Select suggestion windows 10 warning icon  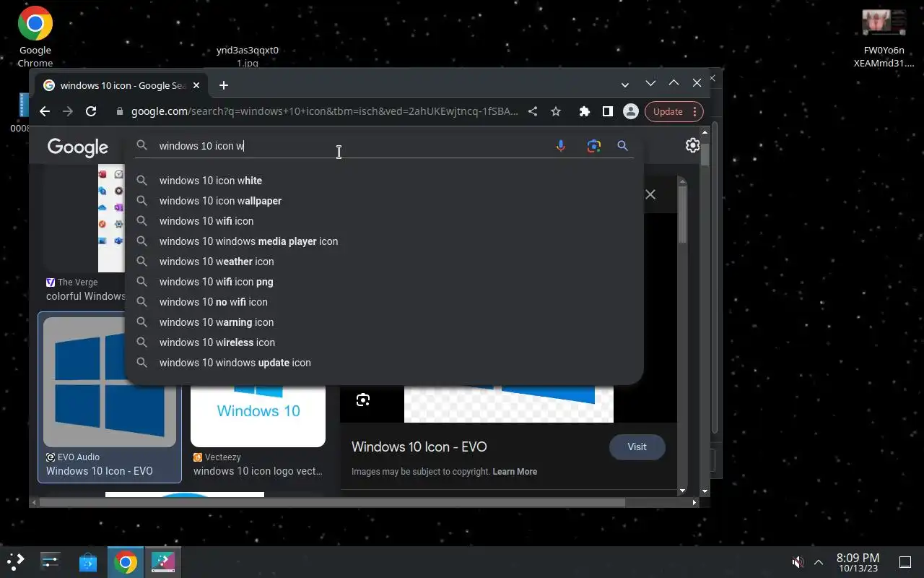coord(384,322)
